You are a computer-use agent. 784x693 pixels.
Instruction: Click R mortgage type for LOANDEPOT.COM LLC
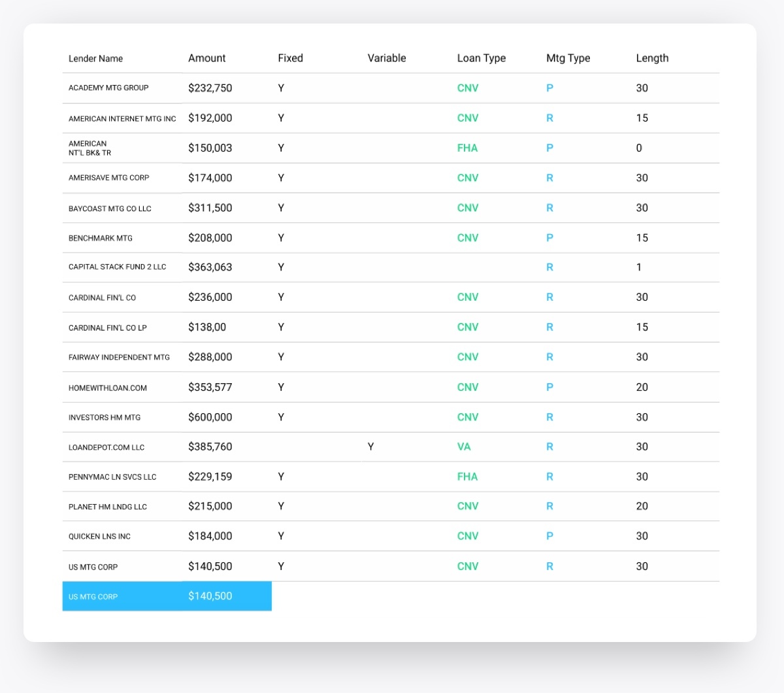[549, 447]
